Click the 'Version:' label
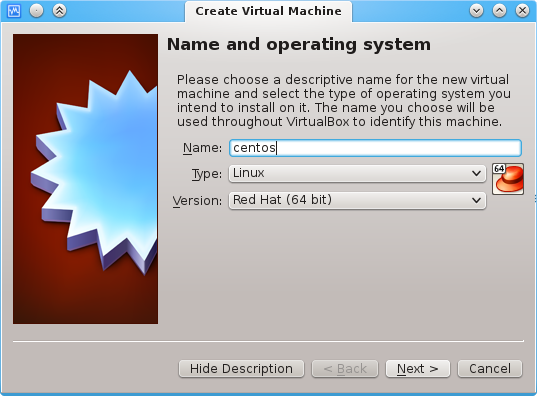This screenshot has width=537, height=396. tap(197, 200)
